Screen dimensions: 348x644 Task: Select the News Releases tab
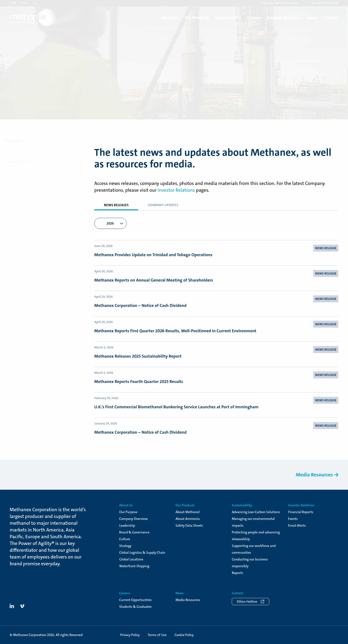click(116, 205)
